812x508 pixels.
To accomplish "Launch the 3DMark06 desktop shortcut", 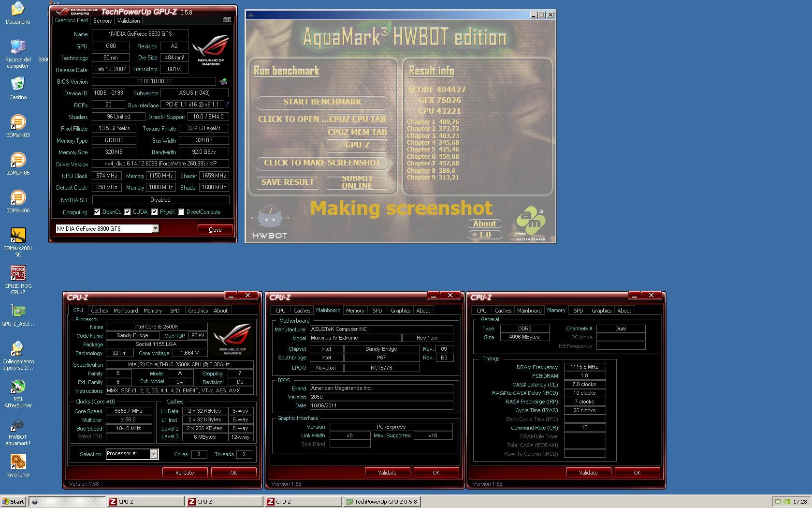I will tap(18, 202).
